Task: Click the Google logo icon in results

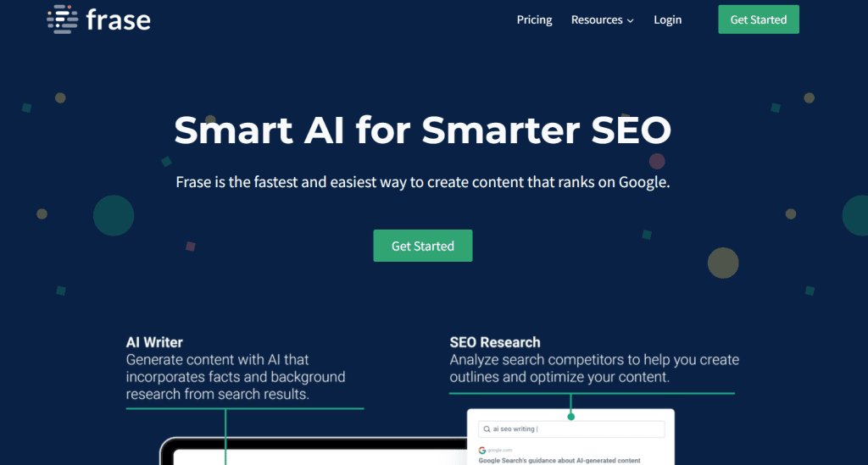Action: click(482, 450)
